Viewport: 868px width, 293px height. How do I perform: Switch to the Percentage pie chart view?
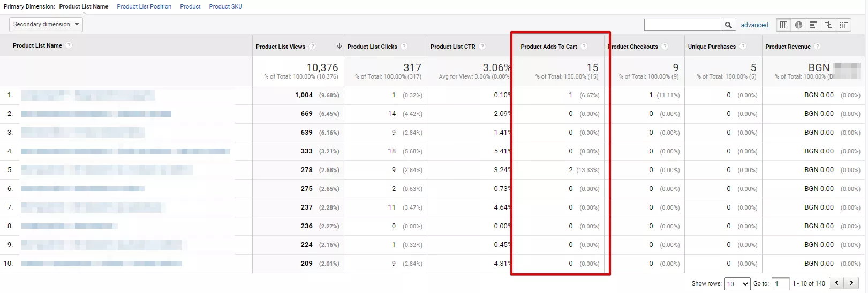click(x=798, y=25)
